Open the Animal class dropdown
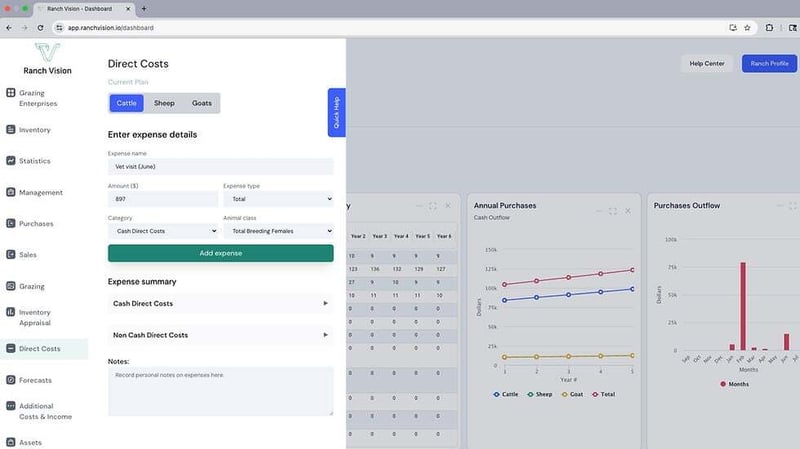Screen dimensions: 800x449 click(277, 230)
